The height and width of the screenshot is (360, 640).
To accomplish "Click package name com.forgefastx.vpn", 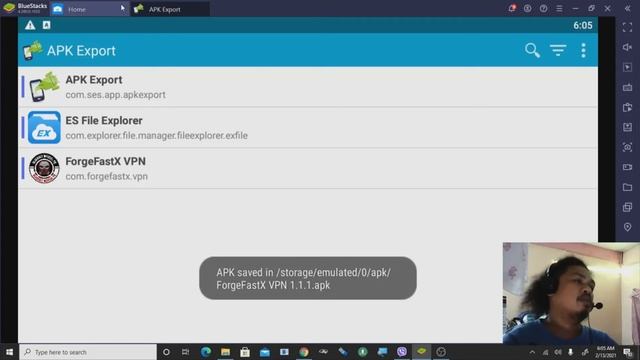I will point(107,176).
